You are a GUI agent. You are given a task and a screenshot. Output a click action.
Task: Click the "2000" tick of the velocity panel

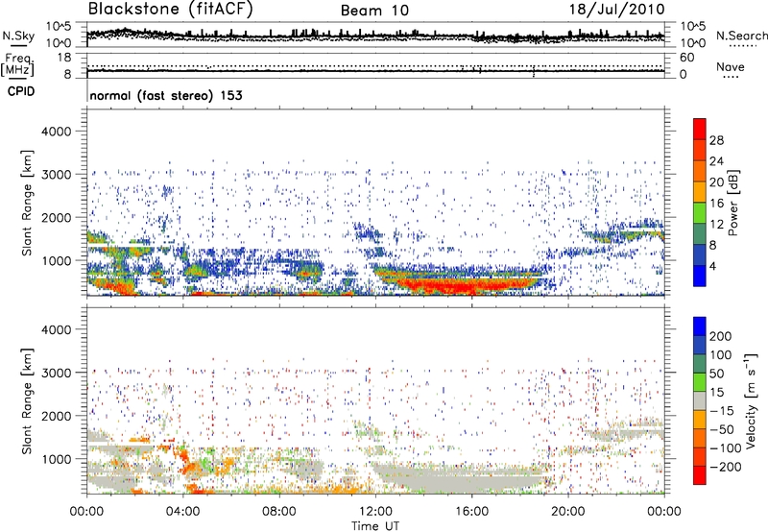(56, 416)
